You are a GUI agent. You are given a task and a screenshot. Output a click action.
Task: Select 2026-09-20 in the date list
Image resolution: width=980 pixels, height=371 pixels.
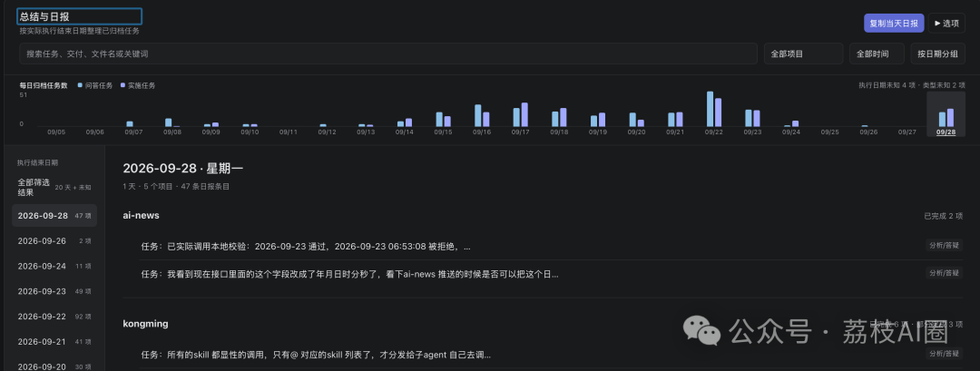(54, 365)
